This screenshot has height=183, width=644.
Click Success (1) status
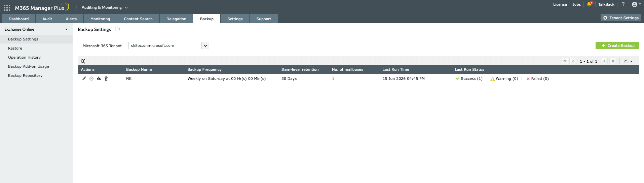click(x=469, y=79)
